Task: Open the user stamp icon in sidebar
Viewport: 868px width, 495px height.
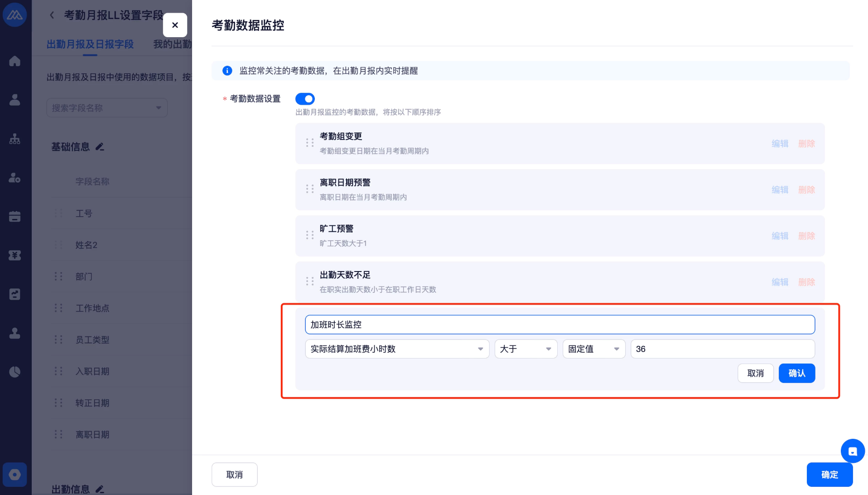Action: pyautogui.click(x=15, y=333)
